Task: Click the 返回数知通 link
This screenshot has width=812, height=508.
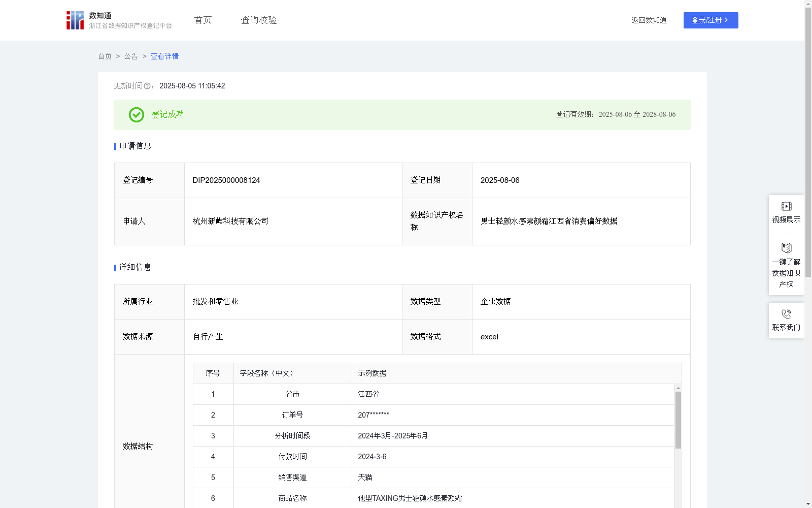Action: [649, 20]
